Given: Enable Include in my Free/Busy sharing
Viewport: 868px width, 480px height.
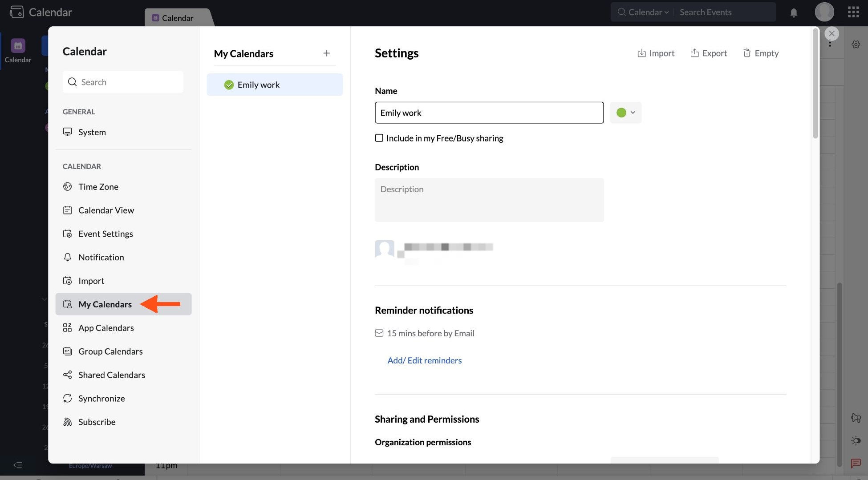Looking at the screenshot, I should [x=379, y=138].
